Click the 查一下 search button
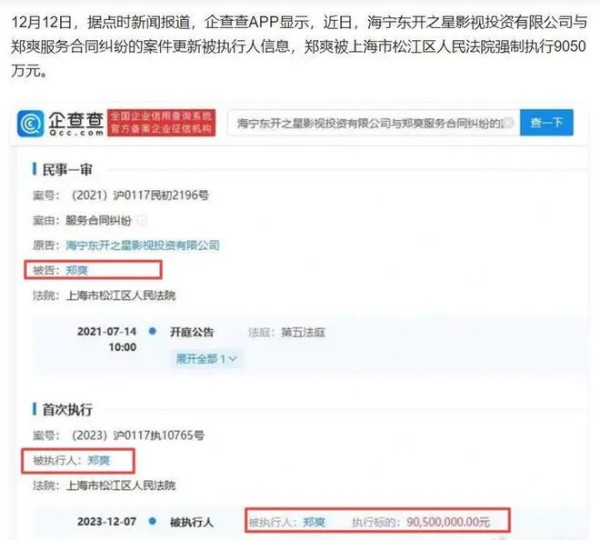The height and width of the screenshot is (540, 600). click(x=546, y=122)
